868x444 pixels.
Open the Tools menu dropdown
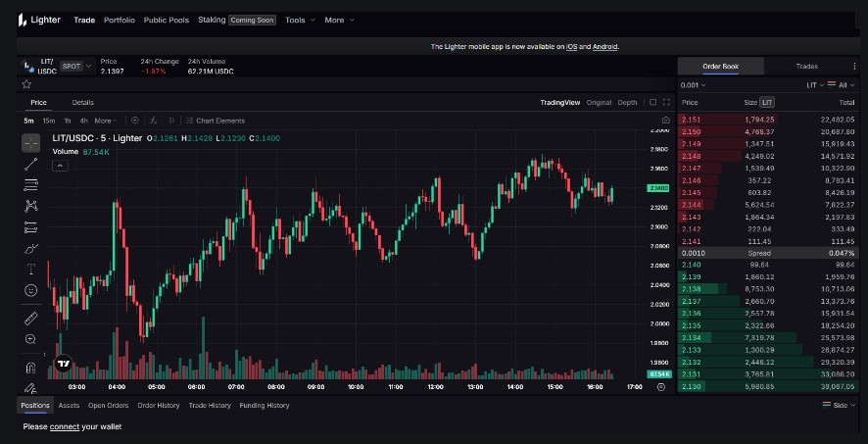[299, 20]
